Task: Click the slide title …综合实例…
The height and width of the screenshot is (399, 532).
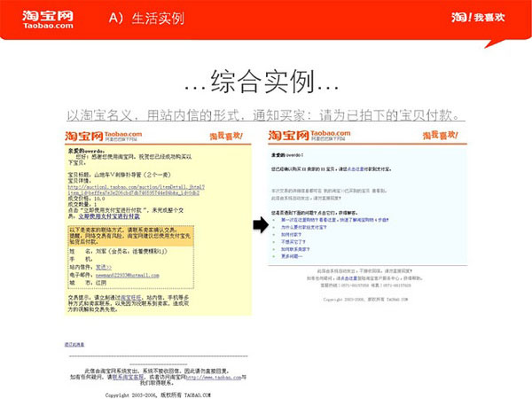Action: (262, 82)
